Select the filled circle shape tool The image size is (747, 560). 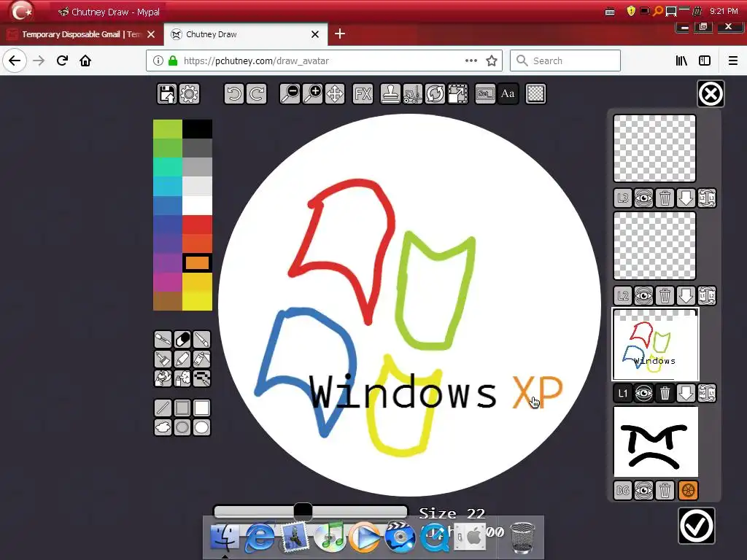click(x=201, y=427)
